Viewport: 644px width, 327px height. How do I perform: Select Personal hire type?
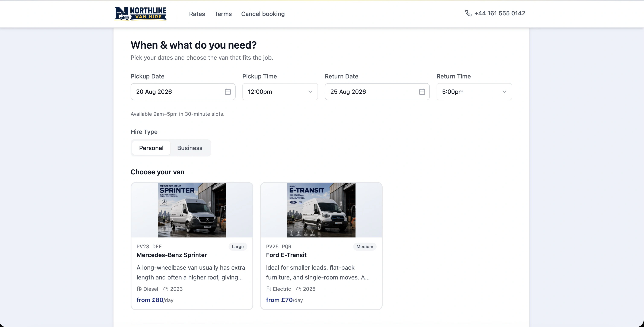(151, 148)
